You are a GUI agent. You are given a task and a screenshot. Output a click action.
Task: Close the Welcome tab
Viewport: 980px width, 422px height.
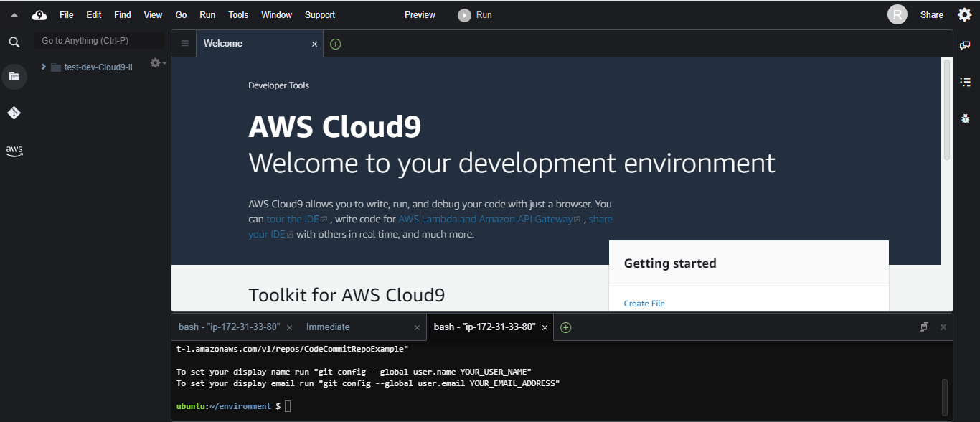click(x=314, y=44)
